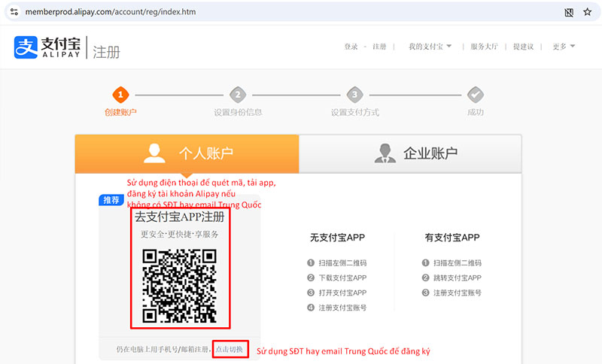Open the 登录 login link
The width and height of the screenshot is (602, 364).
tap(351, 47)
